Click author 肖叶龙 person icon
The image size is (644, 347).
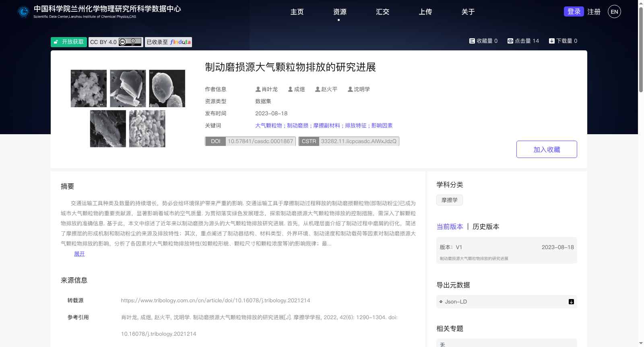pos(258,89)
